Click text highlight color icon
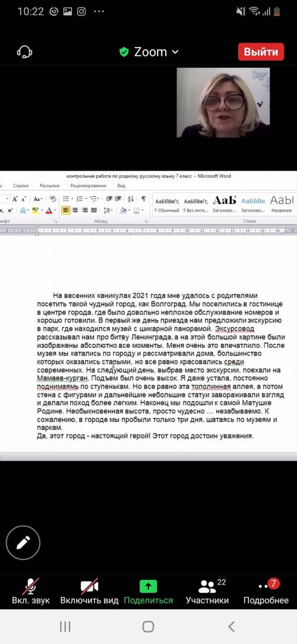Viewport: 297px width, 644px height. tap(35, 211)
